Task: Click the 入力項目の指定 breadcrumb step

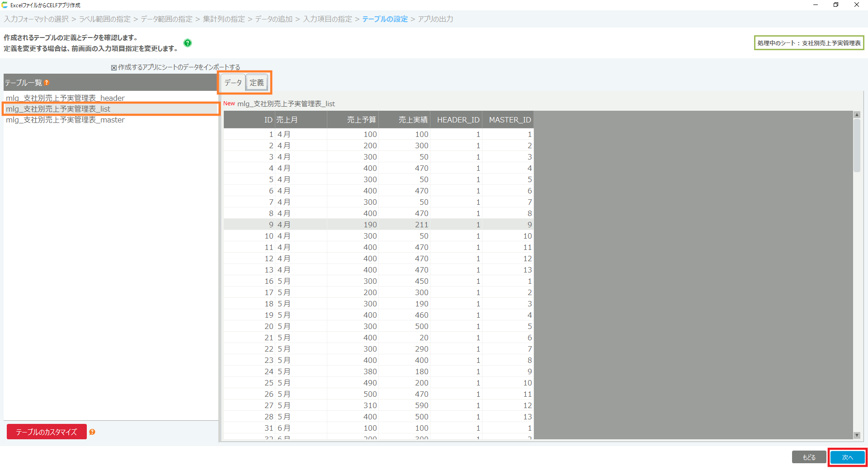Action: point(327,19)
